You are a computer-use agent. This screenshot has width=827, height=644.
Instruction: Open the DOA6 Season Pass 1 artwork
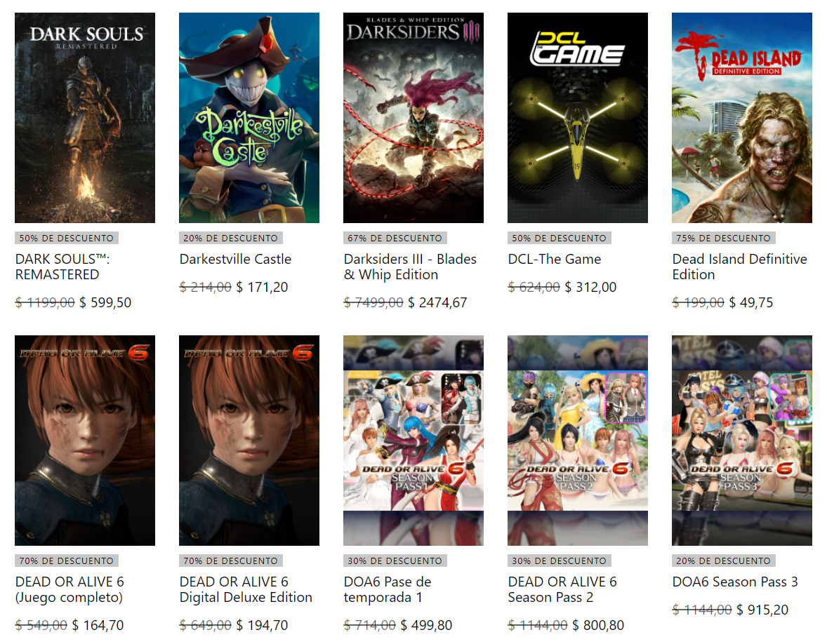pos(413,440)
